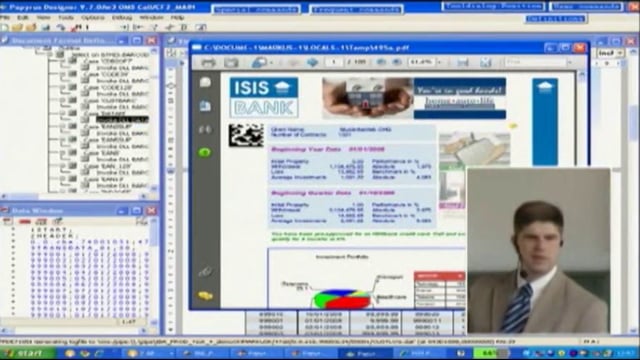Expand the Case 'CODE39' tree node

click(x=62, y=74)
